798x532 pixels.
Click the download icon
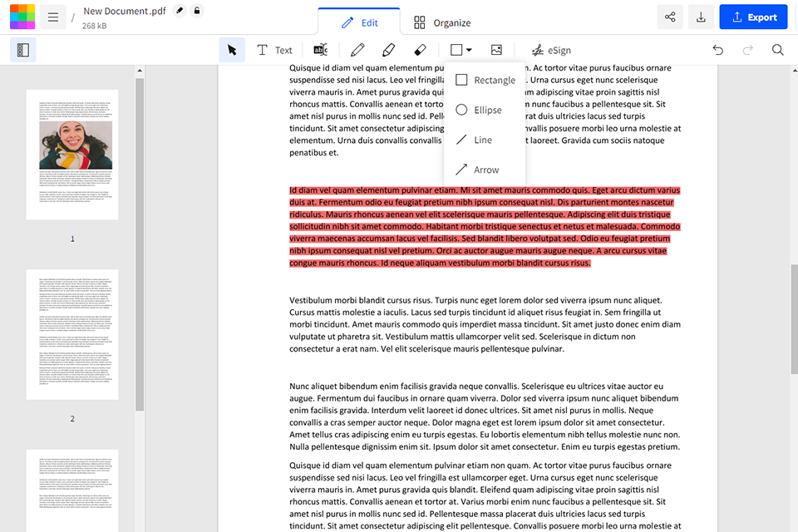(701, 17)
